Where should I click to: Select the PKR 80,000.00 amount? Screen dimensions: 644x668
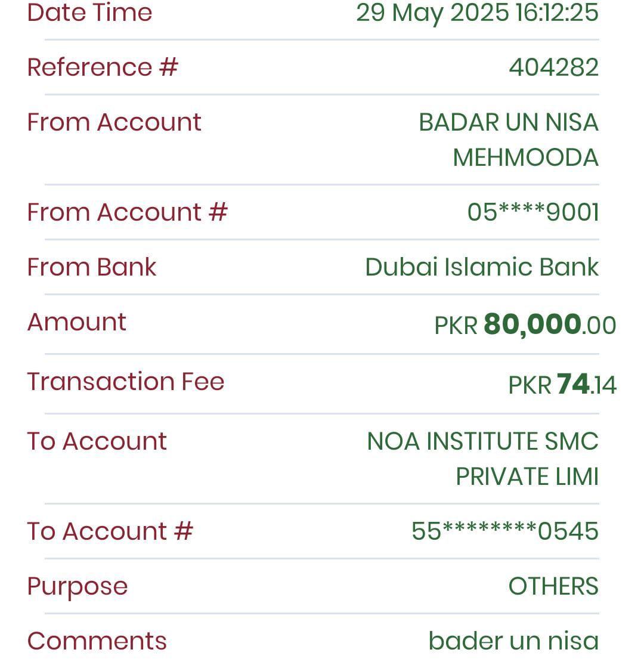coord(525,325)
